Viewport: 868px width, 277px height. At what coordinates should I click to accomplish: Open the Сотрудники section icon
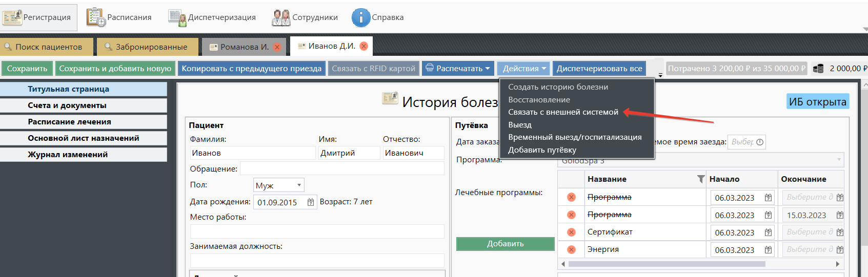pos(281,17)
